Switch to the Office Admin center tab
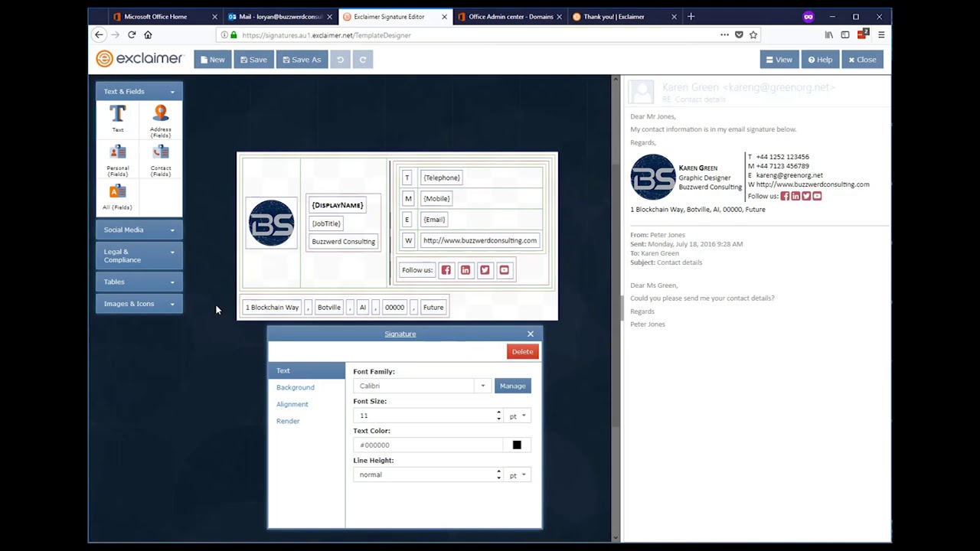The image size is (980, 551). point(509,16)
